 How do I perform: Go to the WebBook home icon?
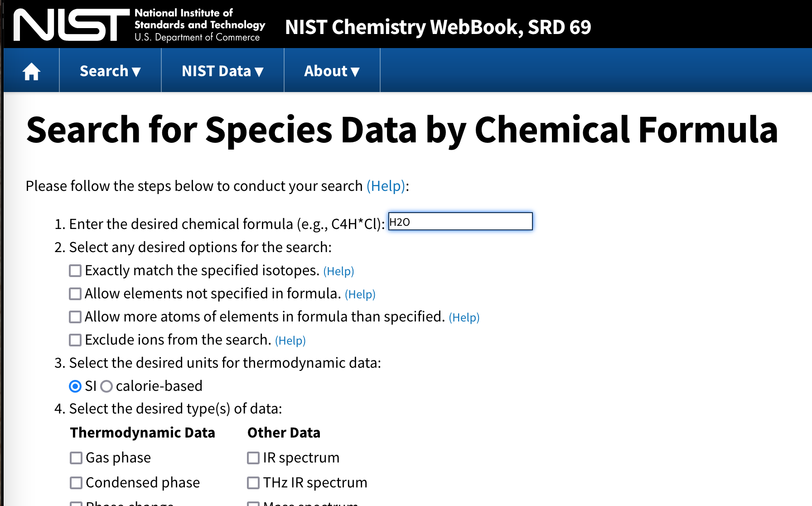pyautogui.click(x=32, y=71)
